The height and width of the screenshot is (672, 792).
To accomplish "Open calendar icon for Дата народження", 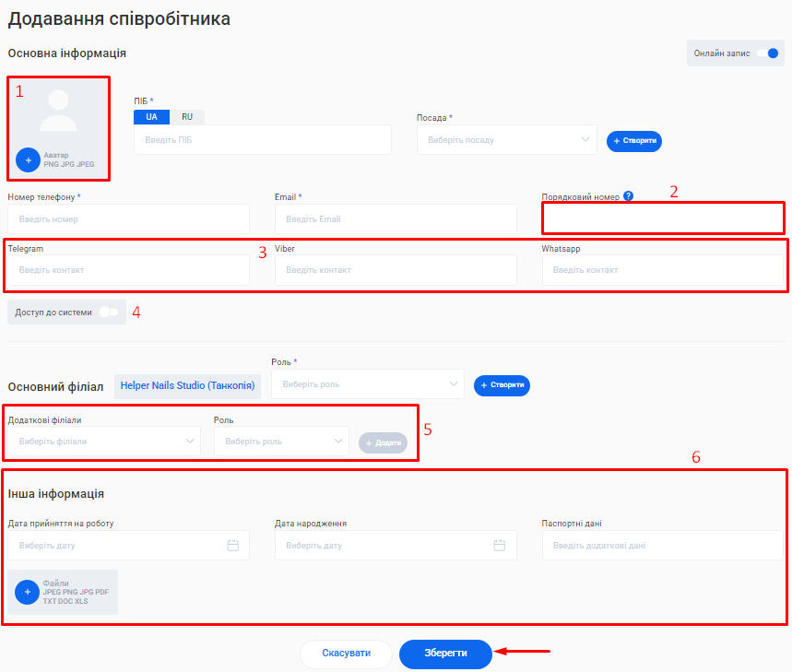I will pyautogui.click(x=500, y=546).
